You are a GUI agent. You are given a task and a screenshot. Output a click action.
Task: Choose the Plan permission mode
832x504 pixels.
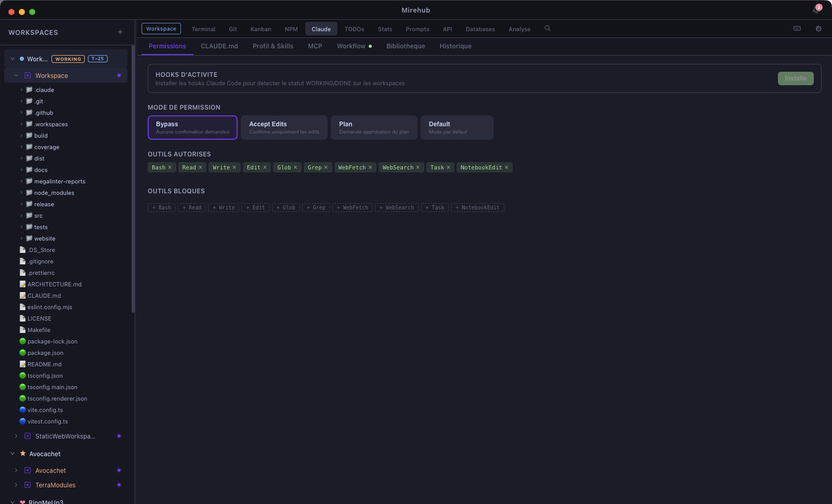374,127
